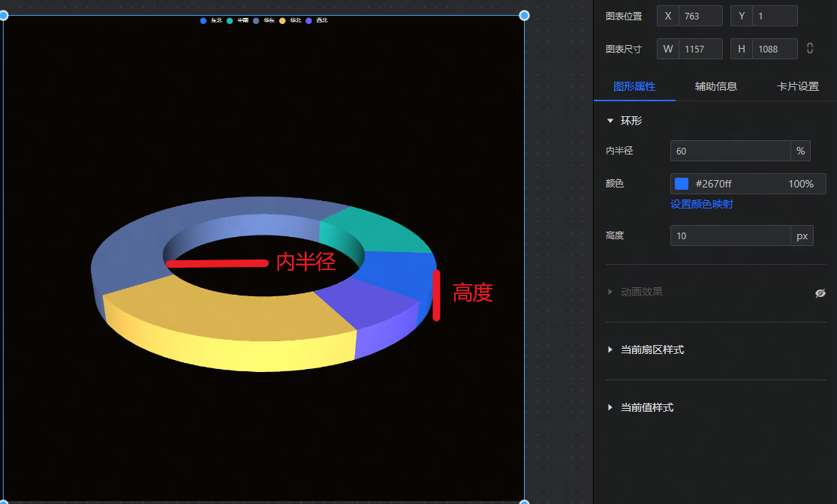Expand the 当前扇区样式 section
Image resolution: width=837 pixels, height=504 pixels.
[x=610, y=350]
